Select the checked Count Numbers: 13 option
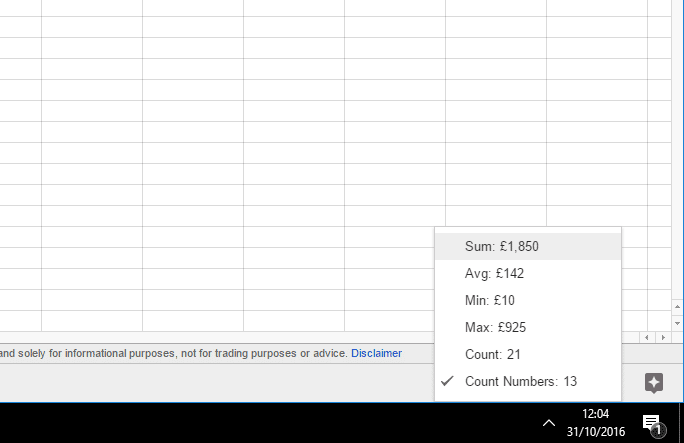The image size is (684, 443). 528,382
